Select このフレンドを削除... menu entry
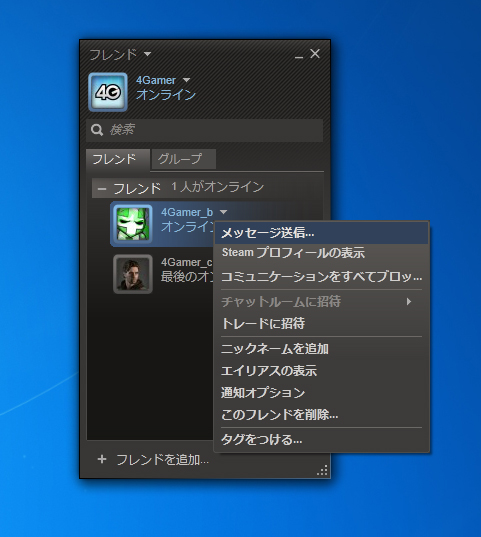481x537 pixels. pyautogui.click(x=321, y=415)
